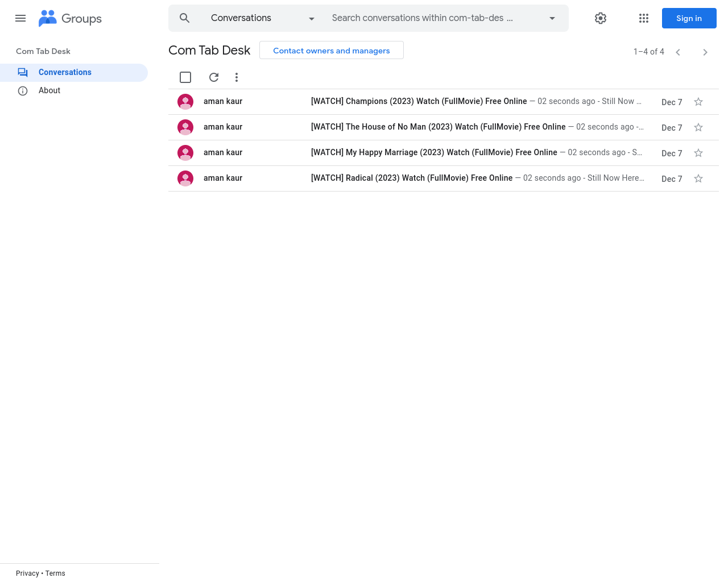Click the Google Groups logo
728x582 pixels.
pos(70,18)
